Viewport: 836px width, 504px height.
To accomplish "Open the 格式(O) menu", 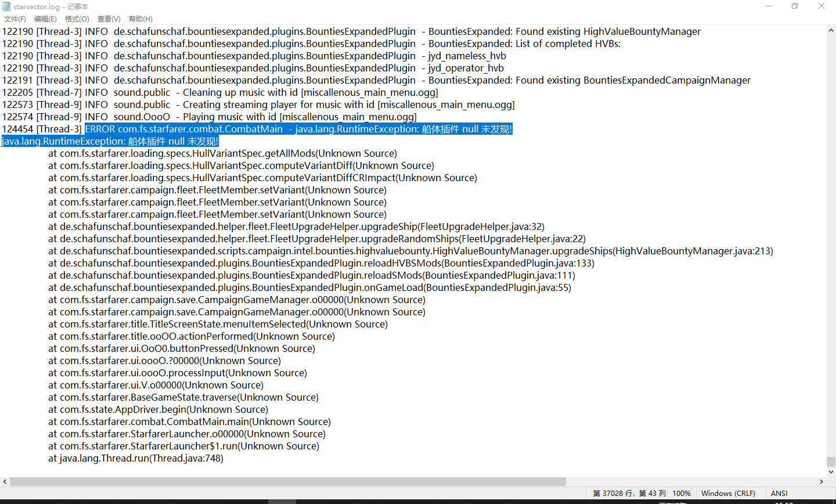I will (x=77, y=19).
